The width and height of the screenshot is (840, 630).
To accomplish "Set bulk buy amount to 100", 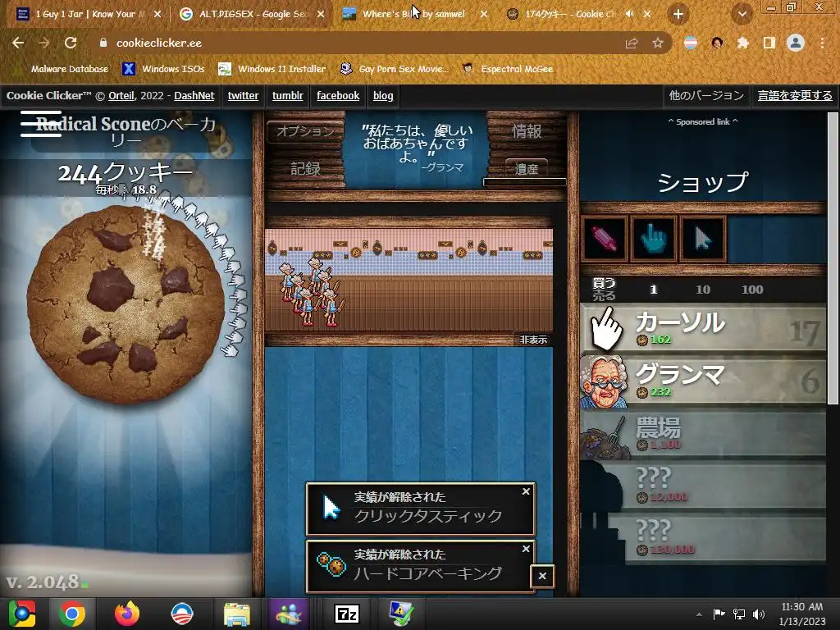I will click(x=751, y=290).
